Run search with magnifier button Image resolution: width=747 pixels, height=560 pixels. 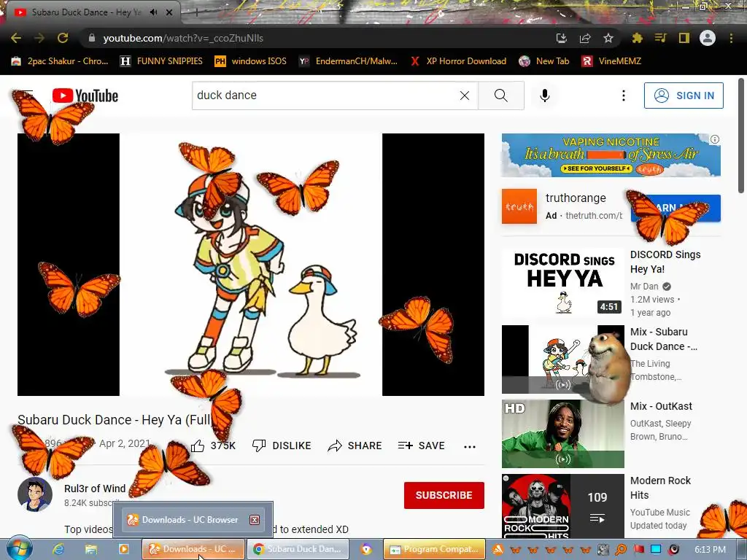pyautogui.click(x=501, y=96)
